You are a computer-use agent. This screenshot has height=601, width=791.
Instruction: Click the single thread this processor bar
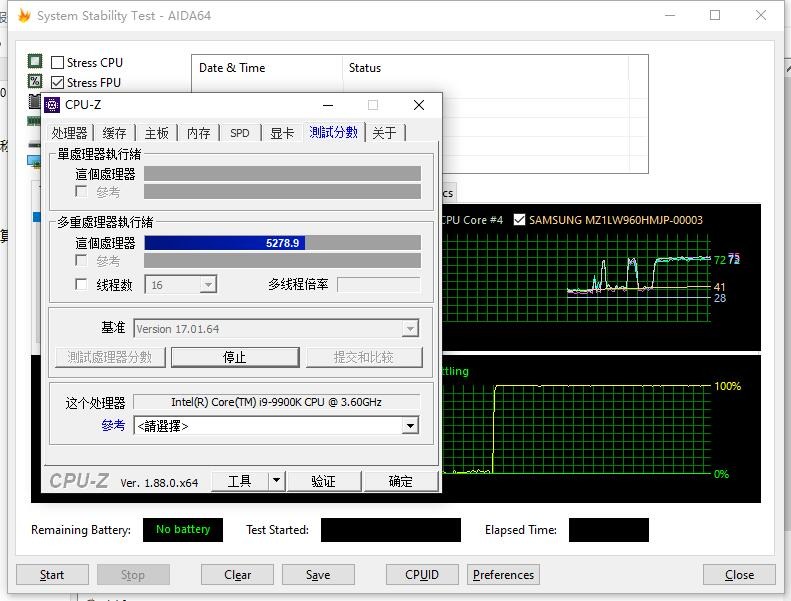282,174
